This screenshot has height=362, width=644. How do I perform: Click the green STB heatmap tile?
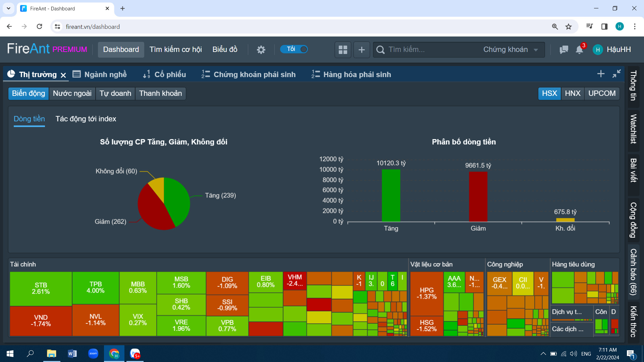tap(41, 288)
